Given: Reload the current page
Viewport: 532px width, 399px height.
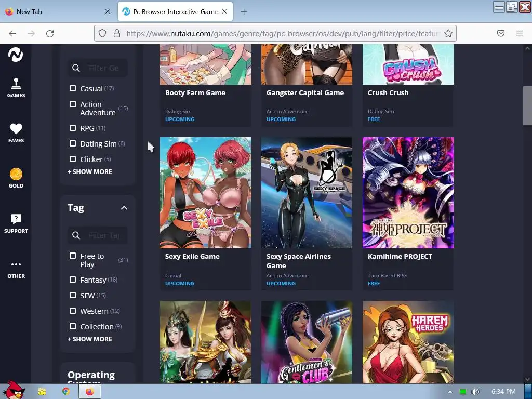Looking at the screenshot, I should 50,33.
